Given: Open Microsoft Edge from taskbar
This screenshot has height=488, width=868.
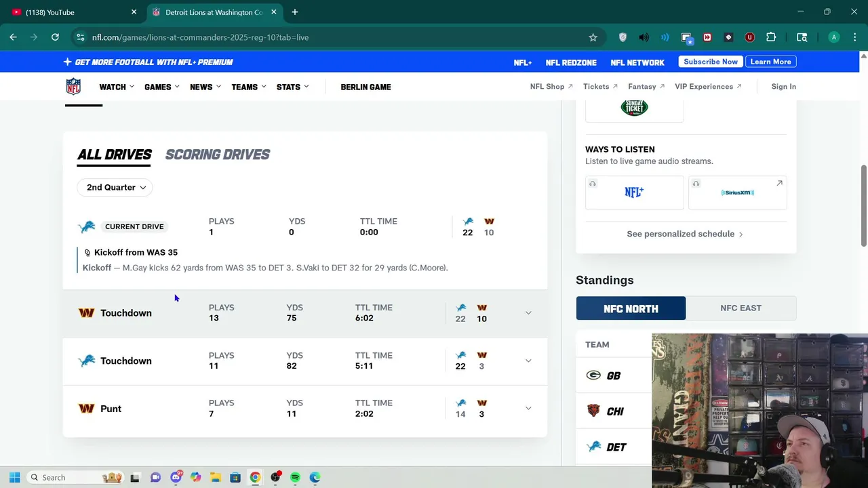Looking at the screenshot, I should [x=315, y=477].
